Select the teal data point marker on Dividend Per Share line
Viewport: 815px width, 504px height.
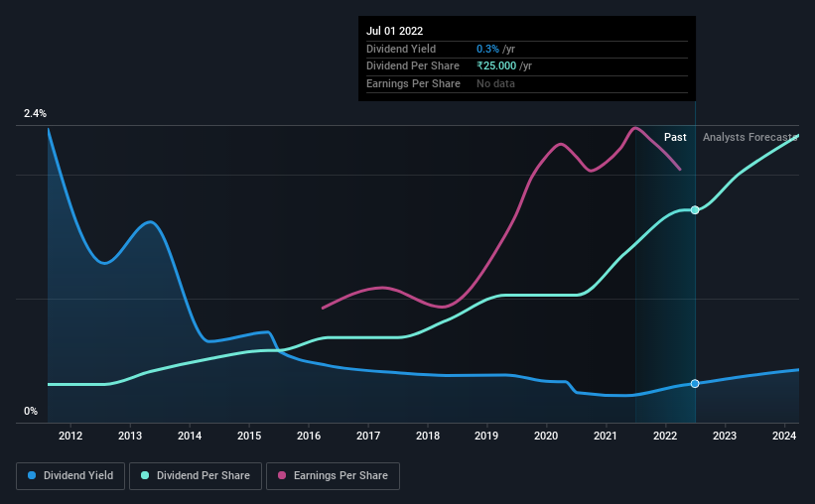pyautogui.click(x=695, y=210)
